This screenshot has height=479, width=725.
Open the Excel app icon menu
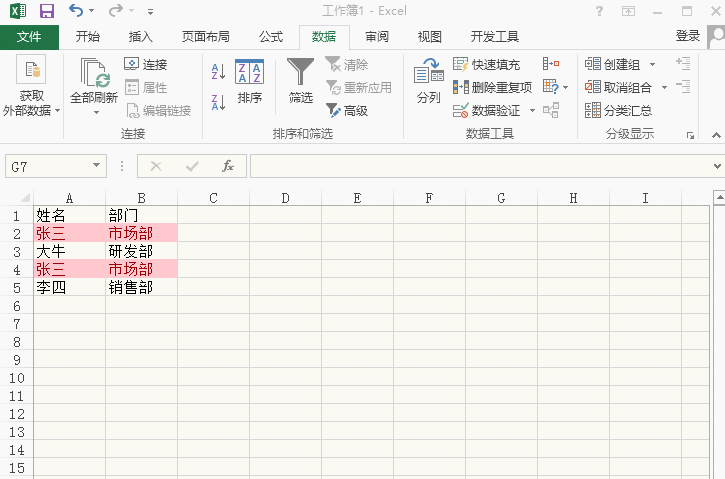[x=18, y=11]
